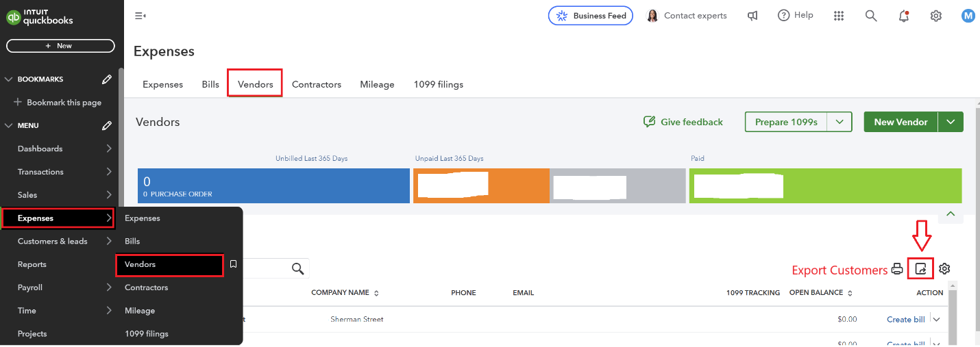Switch to the Bills tab

[210, 84]
